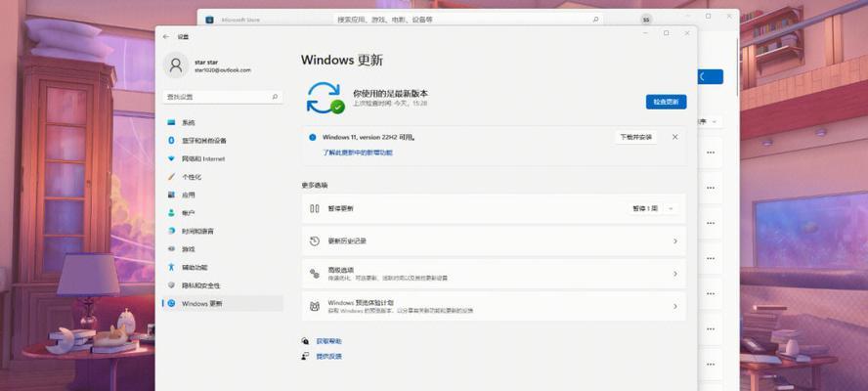Click the Microsoft Store search field
Screen dimensions: 868x391
coord(468,20)
